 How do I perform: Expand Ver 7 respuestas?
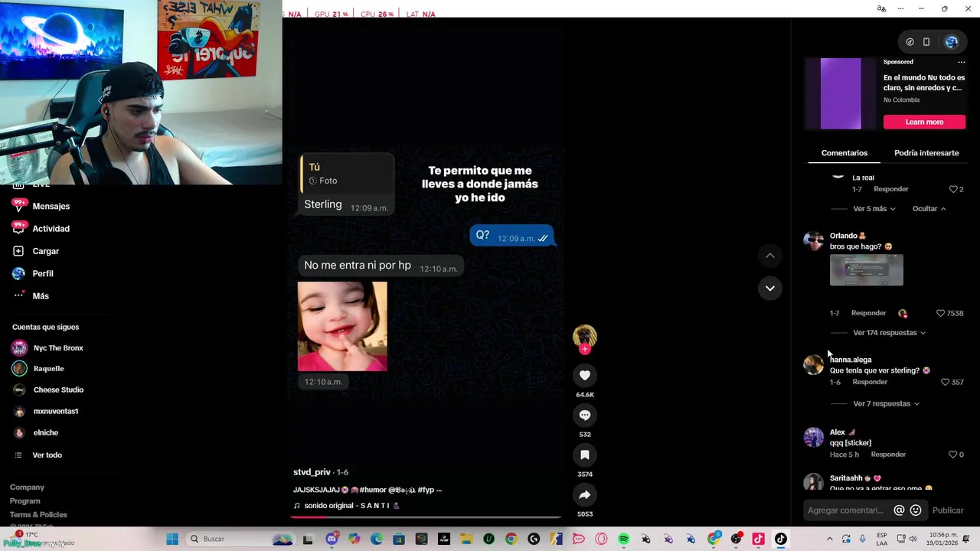click(x=887, y=403)
